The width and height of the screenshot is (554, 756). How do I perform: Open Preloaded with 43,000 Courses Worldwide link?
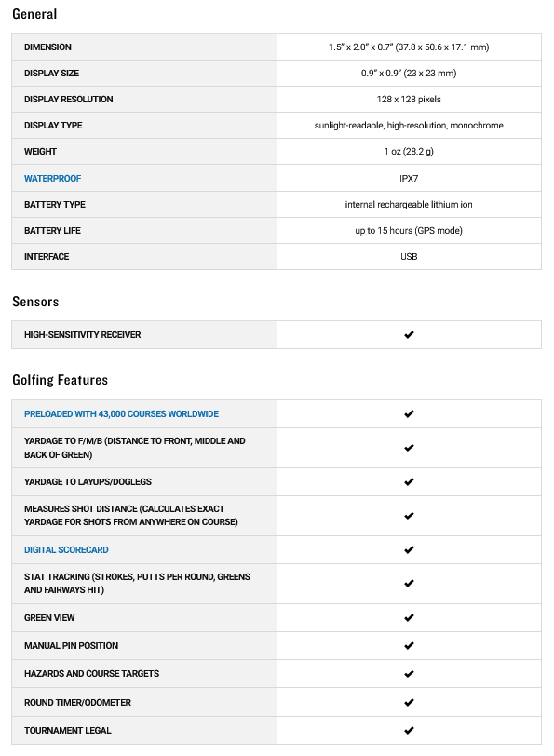coord(121,414)
